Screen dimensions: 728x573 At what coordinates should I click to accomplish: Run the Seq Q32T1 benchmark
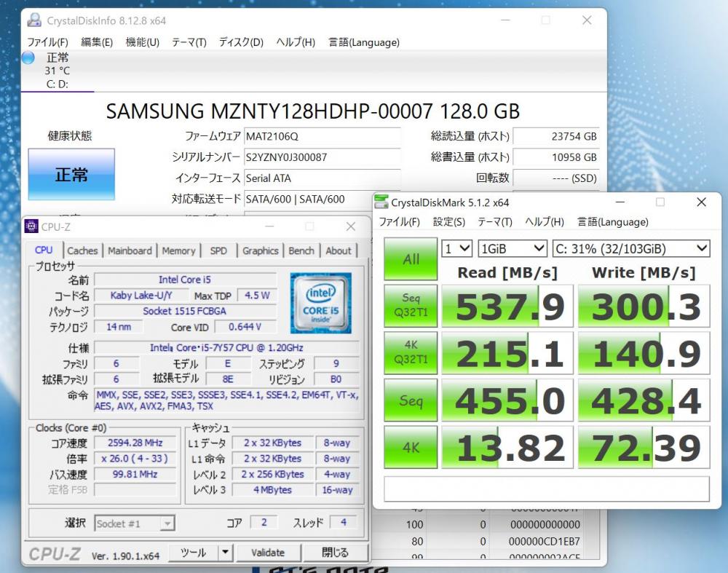pos(411,306)
